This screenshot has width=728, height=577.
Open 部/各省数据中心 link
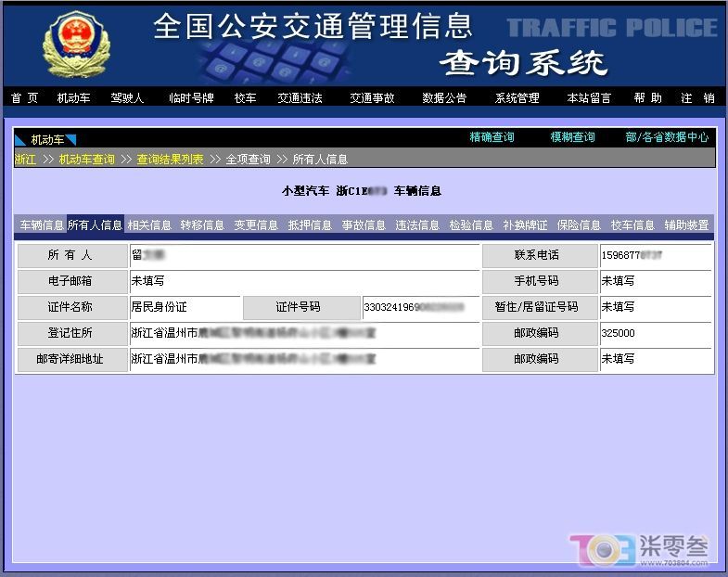click(667, 137)
